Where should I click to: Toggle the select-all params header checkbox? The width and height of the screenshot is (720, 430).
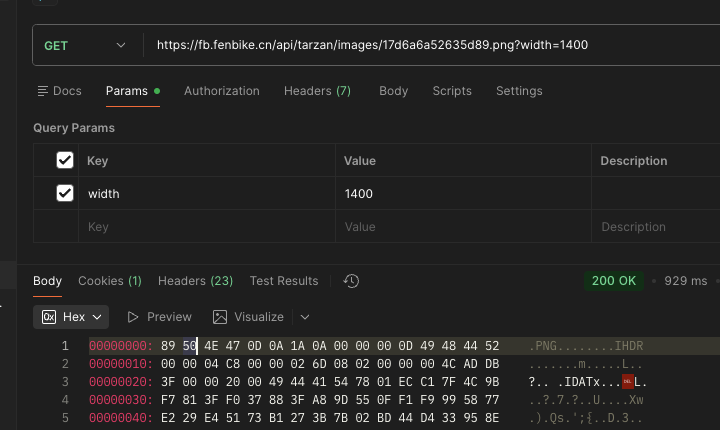[65, 160]
